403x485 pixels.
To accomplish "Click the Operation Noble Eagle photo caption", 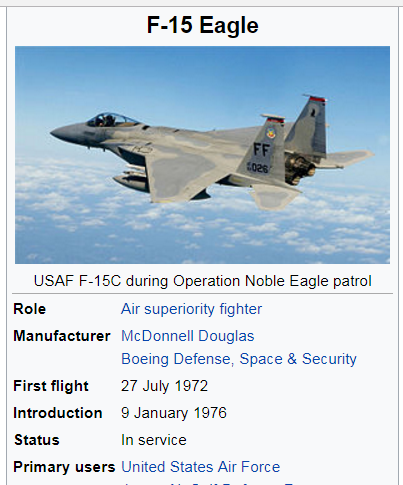I will [x=203, y=281].
